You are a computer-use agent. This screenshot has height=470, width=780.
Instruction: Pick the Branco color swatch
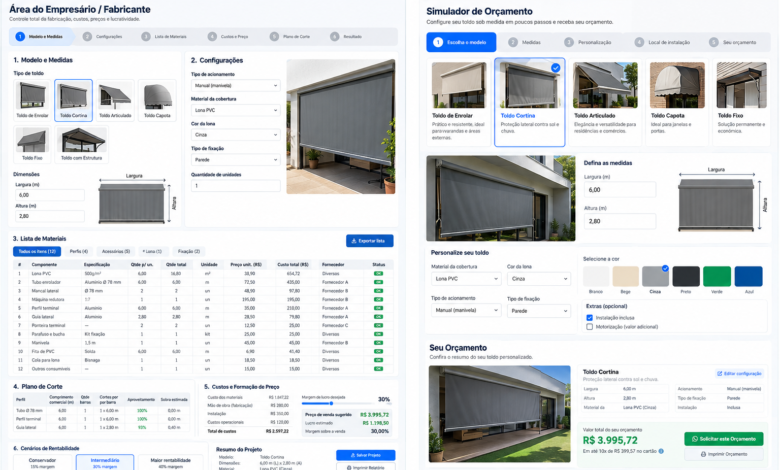point(596,277)
